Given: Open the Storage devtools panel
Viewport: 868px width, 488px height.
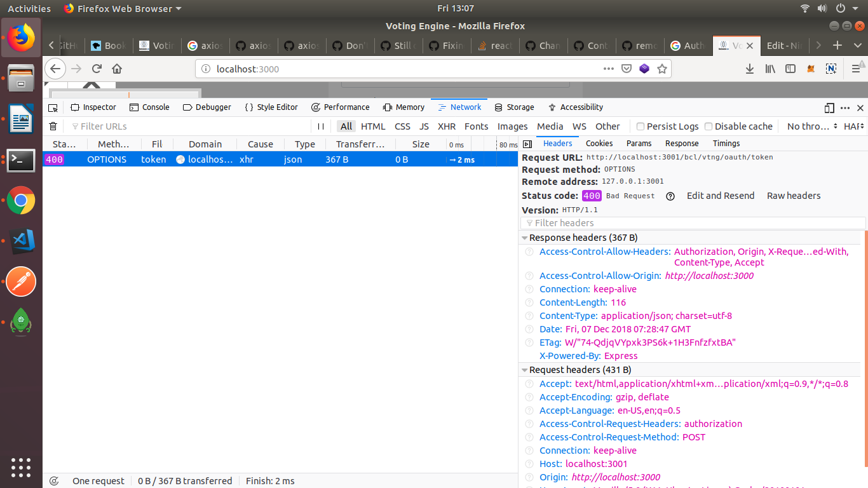Looking at the screenshot, I should [514, 107].
